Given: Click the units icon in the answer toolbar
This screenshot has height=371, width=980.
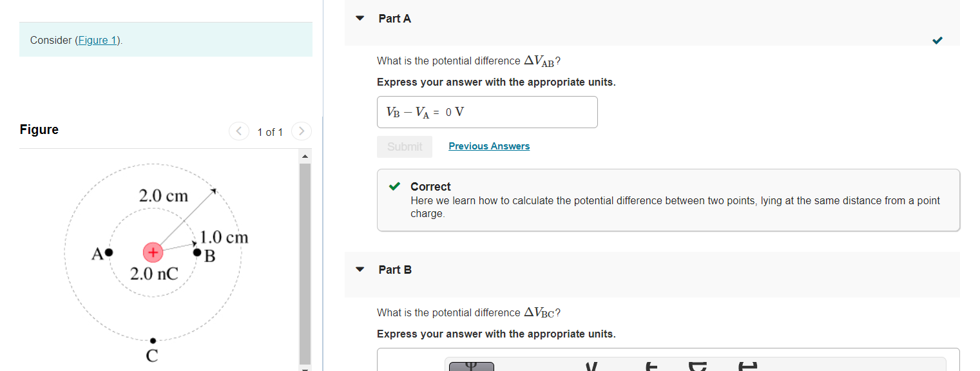Looking at the screenshot, I should pyautogui.click(x=651, y=367).
